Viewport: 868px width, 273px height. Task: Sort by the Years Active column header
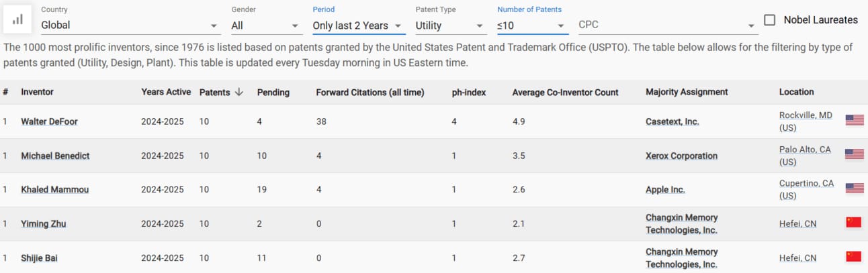click(166, 92)
